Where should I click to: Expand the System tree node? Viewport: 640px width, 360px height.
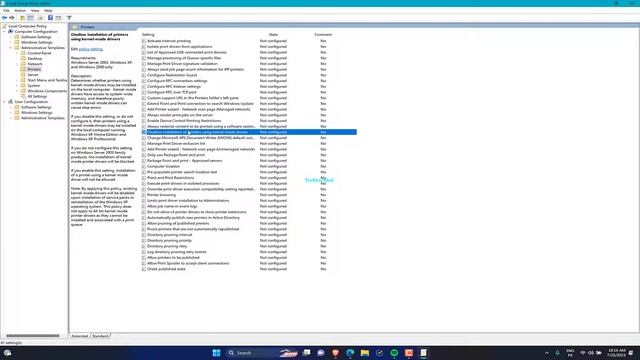pyautogui.click(x=17, y=85)
